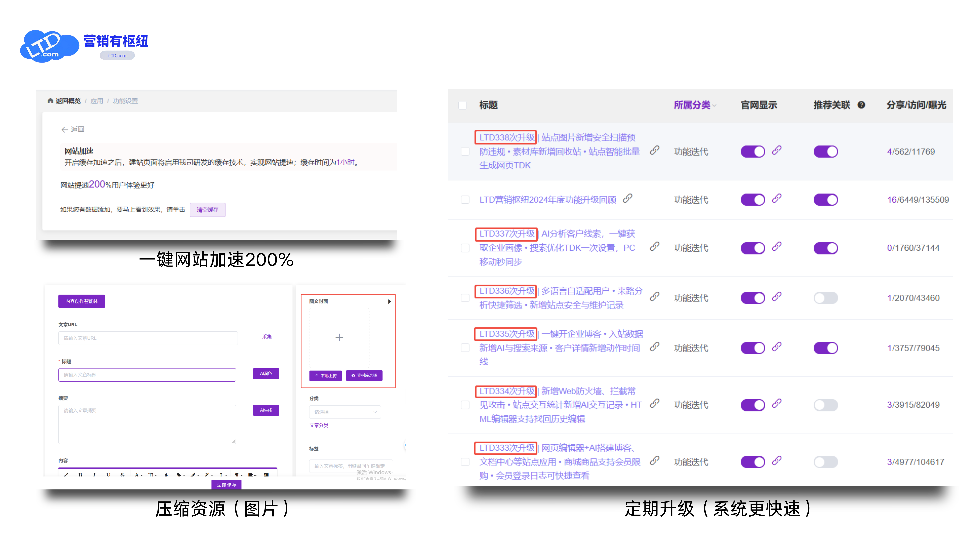Apply Underline in the 内容 editor toolbar

pos(108,475)
